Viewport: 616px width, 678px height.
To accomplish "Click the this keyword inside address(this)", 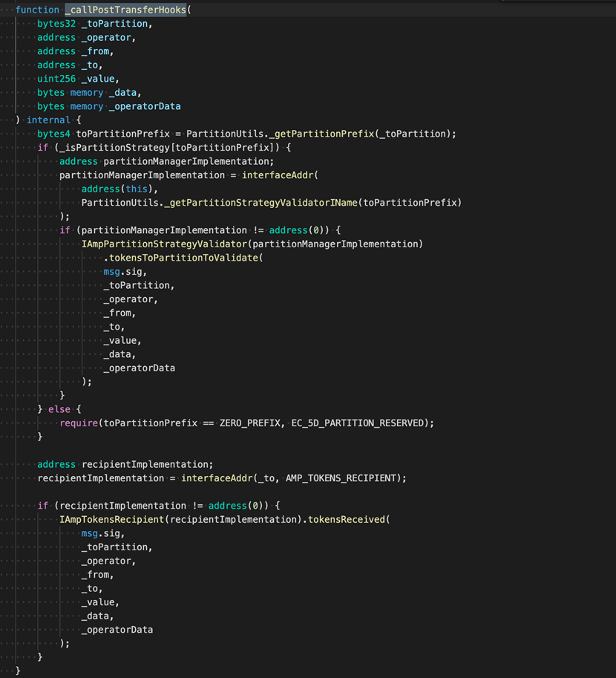I will click(136, 189).
